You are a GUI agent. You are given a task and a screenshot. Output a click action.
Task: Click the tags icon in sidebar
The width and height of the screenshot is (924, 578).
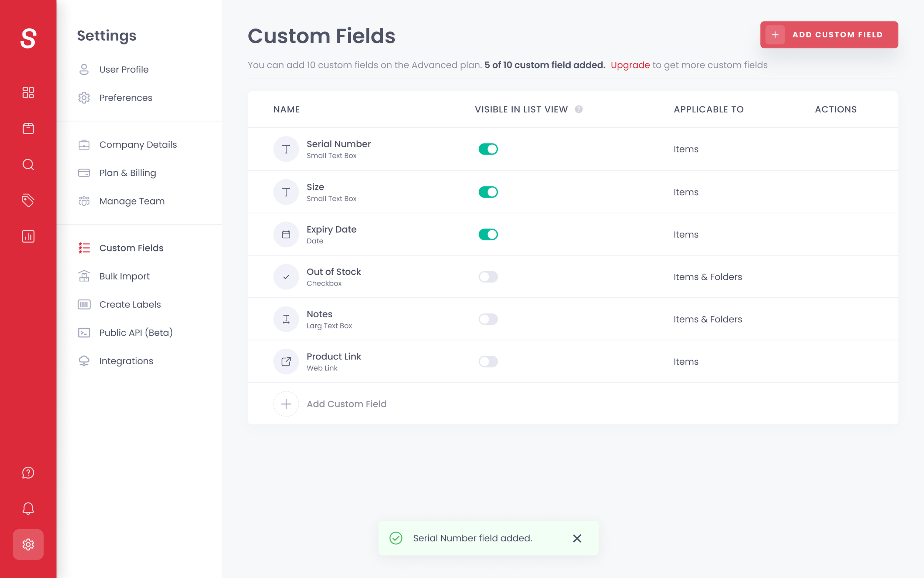(28, 200)
